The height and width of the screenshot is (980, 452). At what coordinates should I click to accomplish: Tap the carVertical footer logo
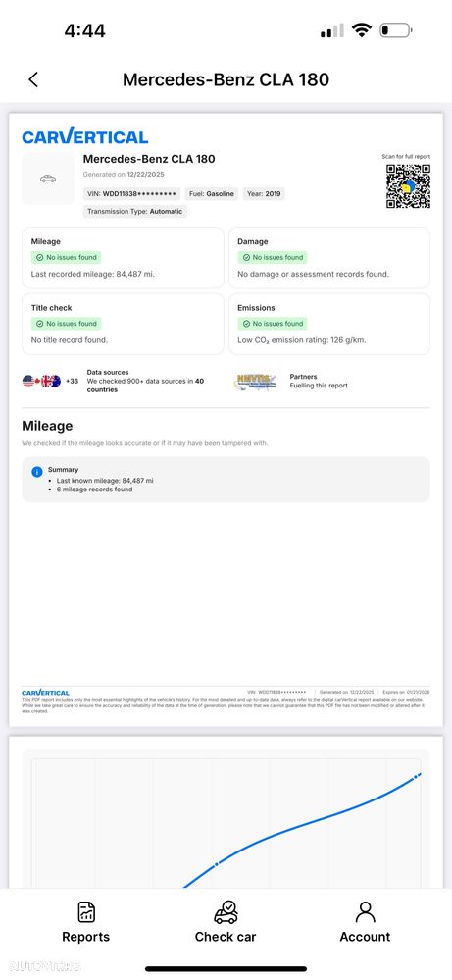point(45,693)
